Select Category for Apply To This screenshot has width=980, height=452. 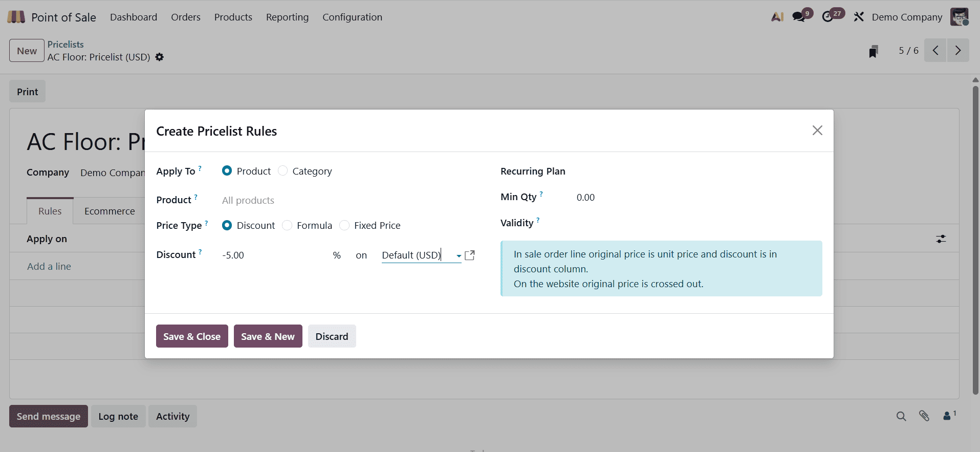(x=282, y=171)
